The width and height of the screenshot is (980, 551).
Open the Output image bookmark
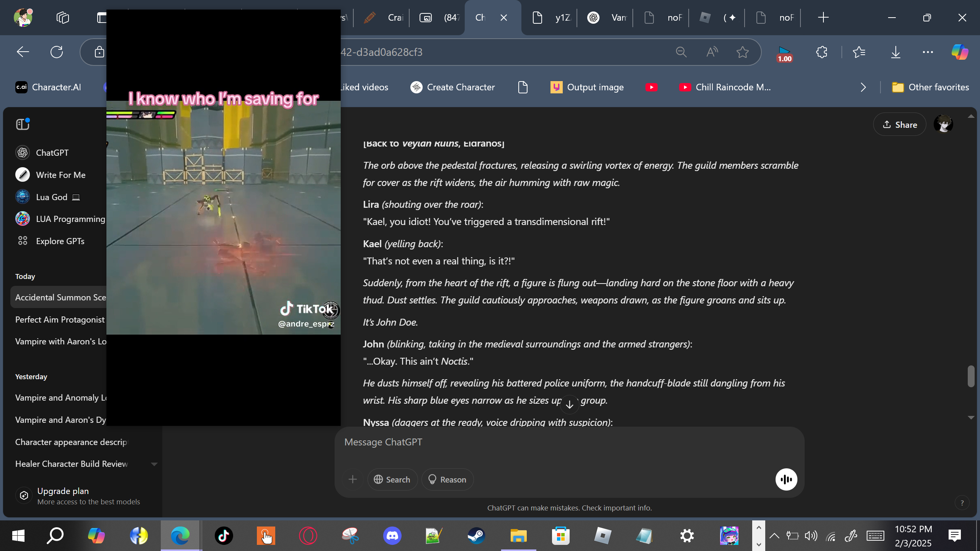(587, 87)
